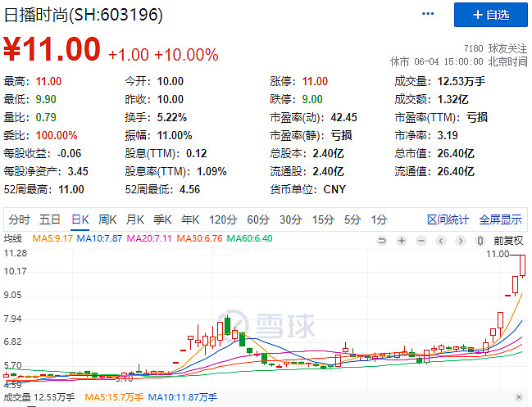Switch to 分时 tab
Viewport: 532px width, 407px height.
[x=20, y=219]
